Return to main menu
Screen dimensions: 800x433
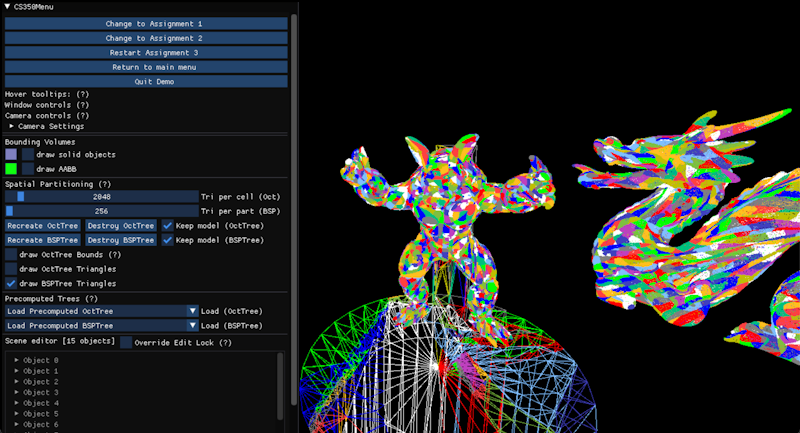point(146,67)
